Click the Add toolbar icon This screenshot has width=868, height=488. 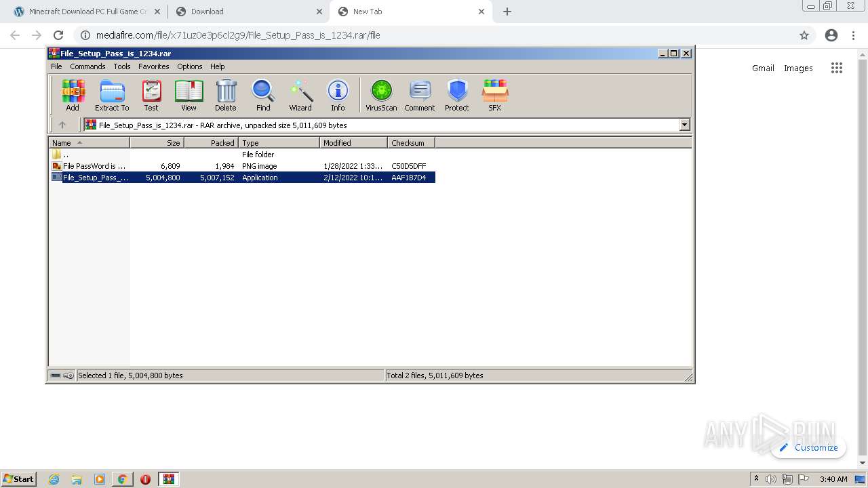[x=73, y=95]
